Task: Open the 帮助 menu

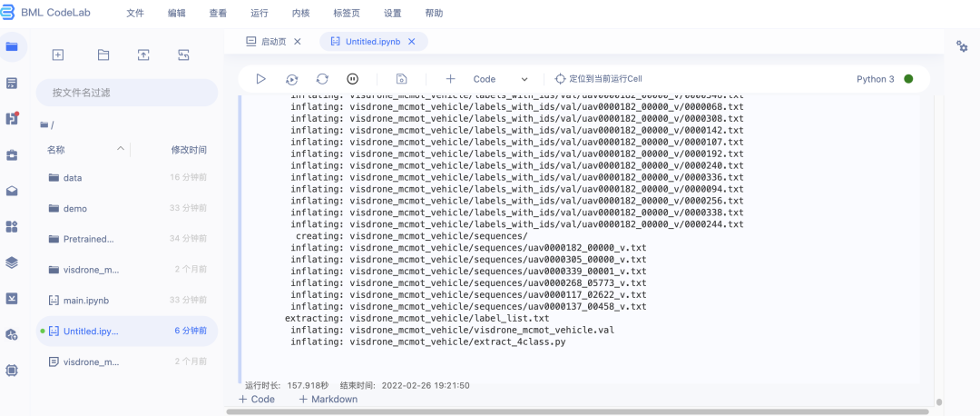Action: (434, 13)
